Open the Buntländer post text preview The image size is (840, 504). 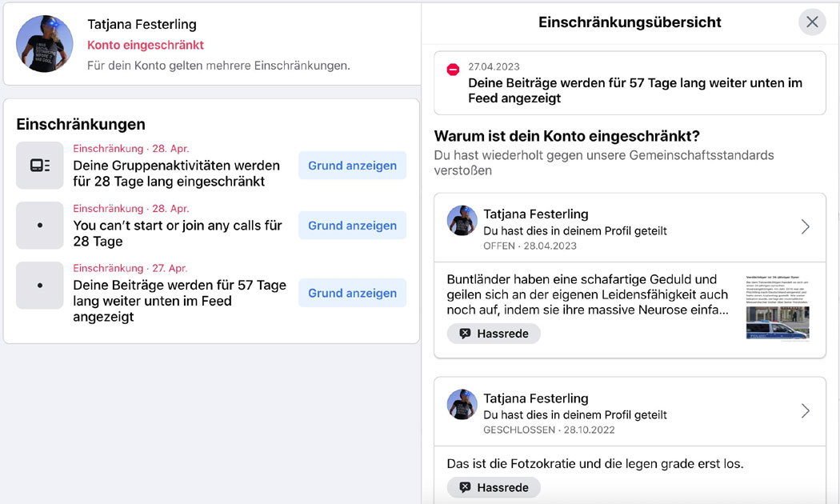(x=588, y=294)
